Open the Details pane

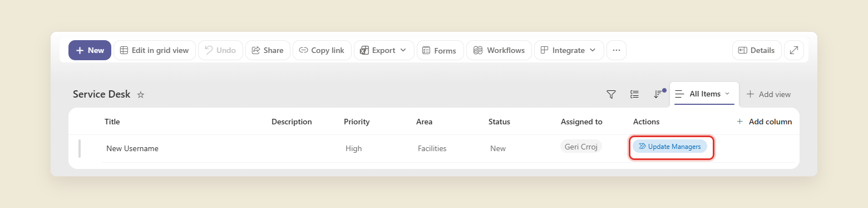757,50
